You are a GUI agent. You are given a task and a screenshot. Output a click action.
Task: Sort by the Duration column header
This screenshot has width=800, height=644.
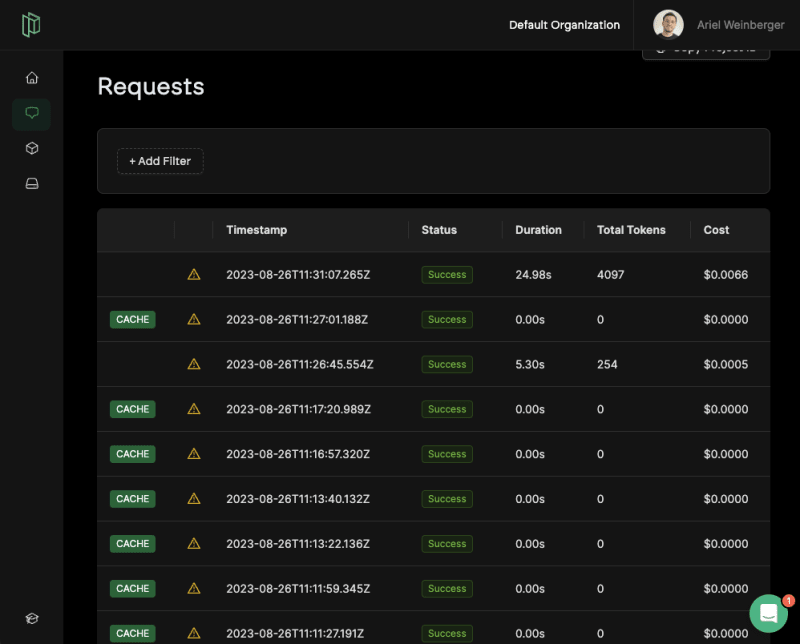(538, 230)
